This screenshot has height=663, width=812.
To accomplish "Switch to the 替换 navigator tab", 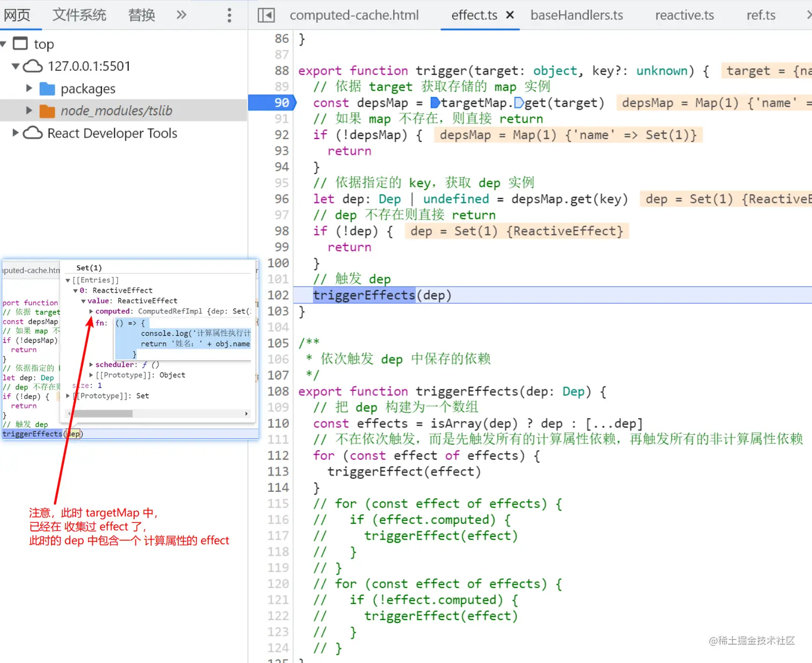I will tap(141, 15).
